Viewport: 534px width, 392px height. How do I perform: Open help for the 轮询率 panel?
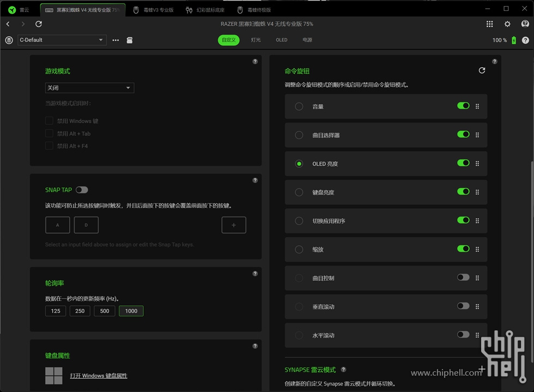(255, 273)
